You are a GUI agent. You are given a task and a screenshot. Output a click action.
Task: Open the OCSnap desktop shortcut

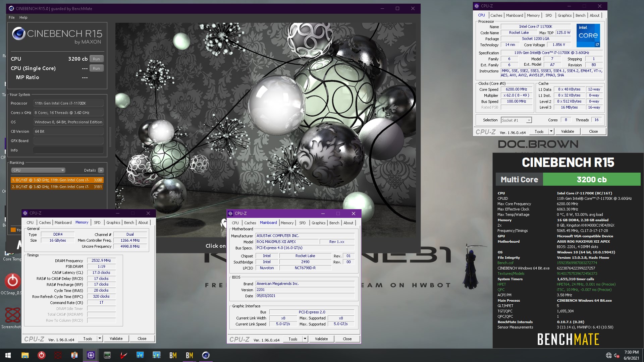click(x=12, y=284)
